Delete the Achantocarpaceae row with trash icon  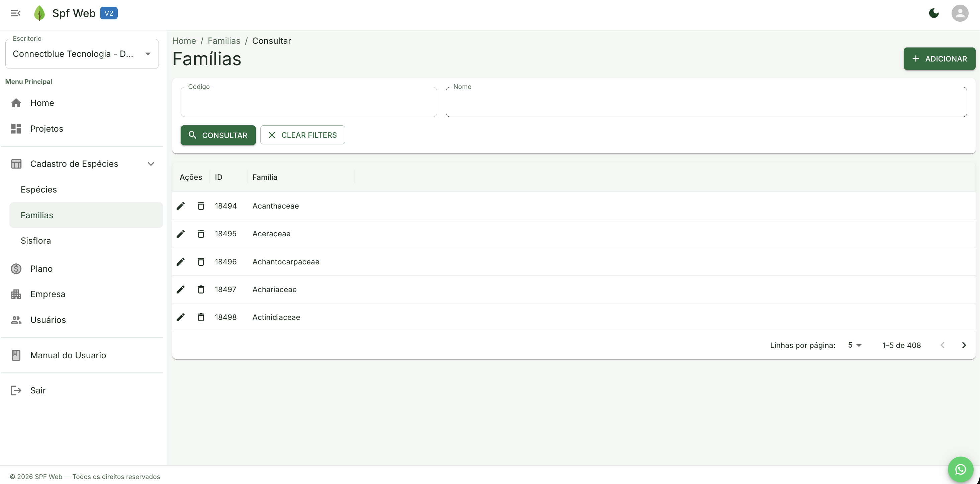(x=201, y=262)
